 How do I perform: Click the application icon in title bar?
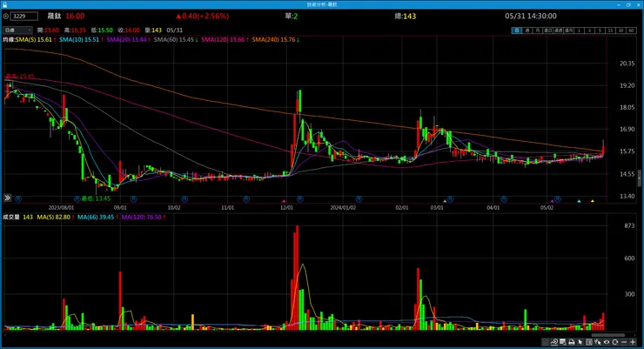4,4
